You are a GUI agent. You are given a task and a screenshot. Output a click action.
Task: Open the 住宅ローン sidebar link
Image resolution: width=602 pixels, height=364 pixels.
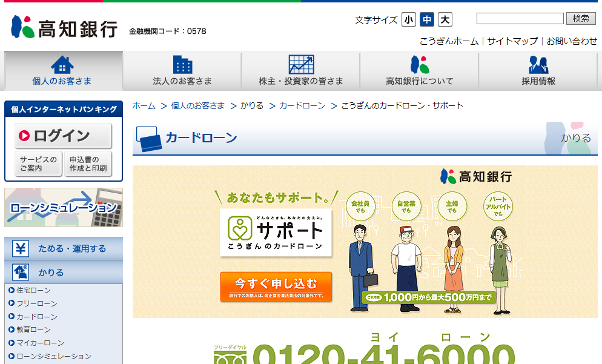point(34,290)
